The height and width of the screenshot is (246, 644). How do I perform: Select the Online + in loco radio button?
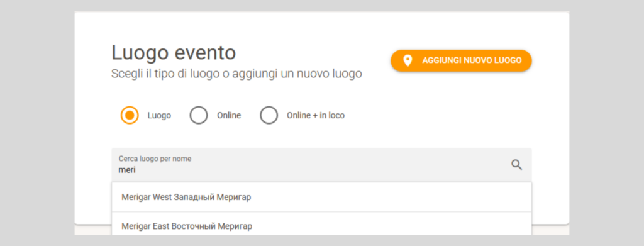(269, 115)
